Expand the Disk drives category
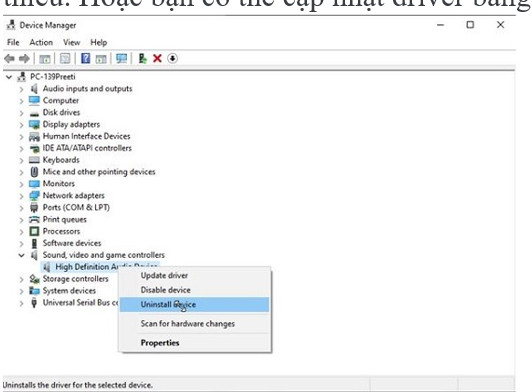This screenshot has height=392, width=532. coord(21,113)
